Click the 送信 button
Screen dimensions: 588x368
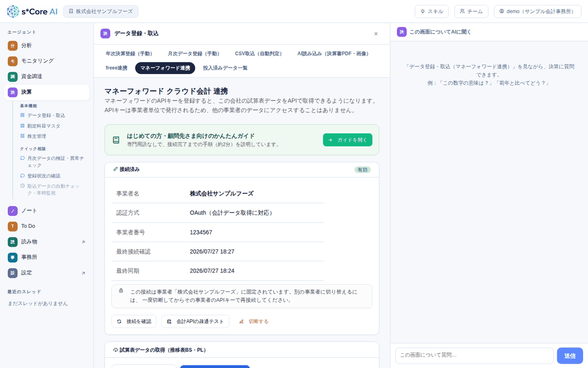click(x=570, y=355)
